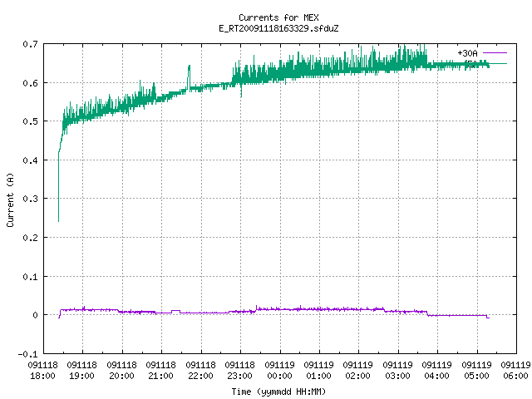Select the 091118 20:00 time tick label
Image resolution: width=532 pixels, height=399 pixels.
pyautogui.click(x=122, y=371)
